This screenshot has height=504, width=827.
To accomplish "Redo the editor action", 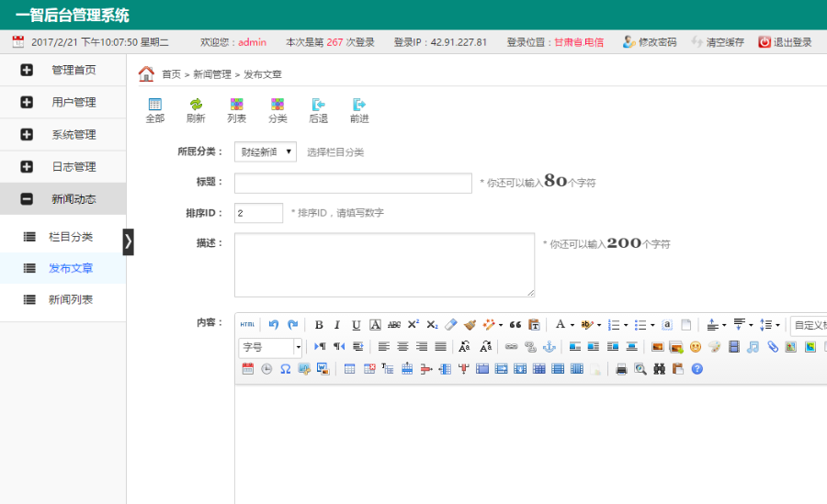I will (x=293, y=325).
